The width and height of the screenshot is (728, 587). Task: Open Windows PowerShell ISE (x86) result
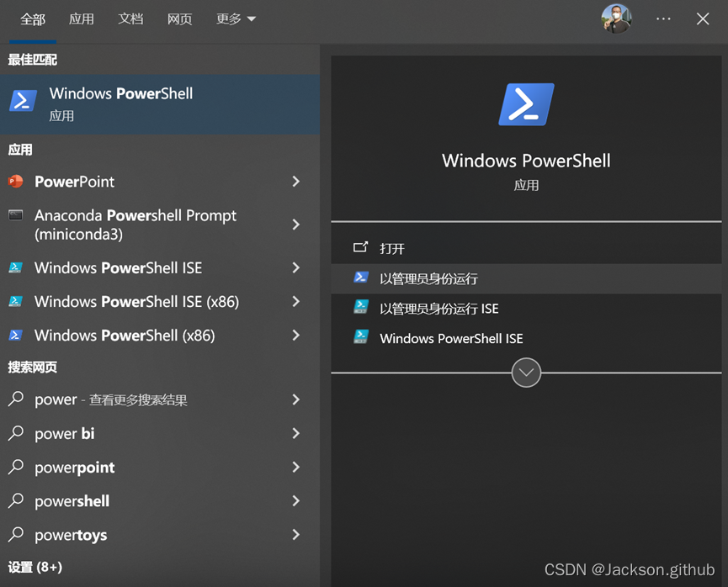tap(160, 302)
